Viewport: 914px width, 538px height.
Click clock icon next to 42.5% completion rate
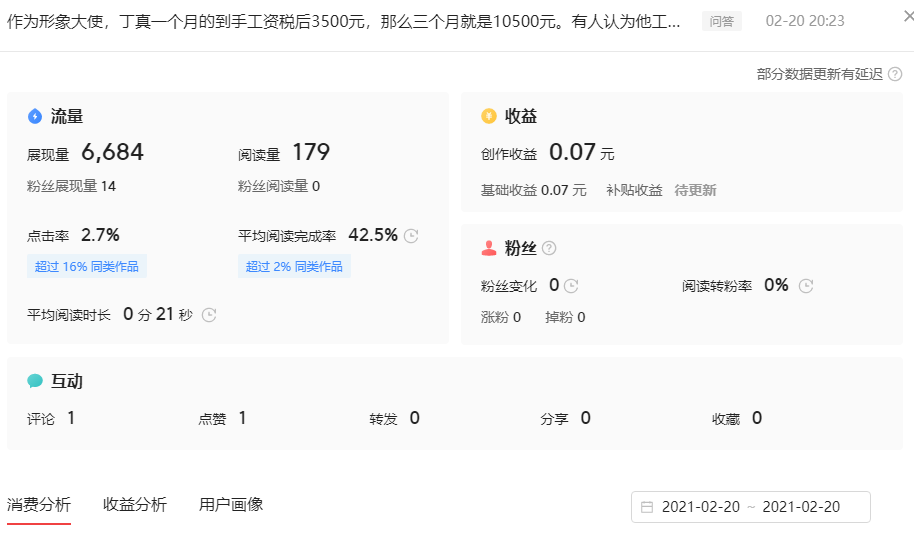tap(411, 236)
